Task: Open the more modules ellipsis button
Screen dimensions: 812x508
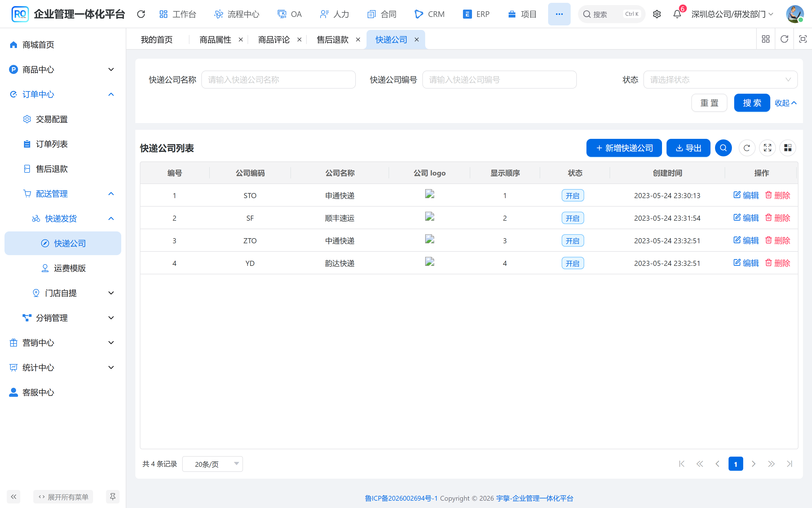Action: 559,14
